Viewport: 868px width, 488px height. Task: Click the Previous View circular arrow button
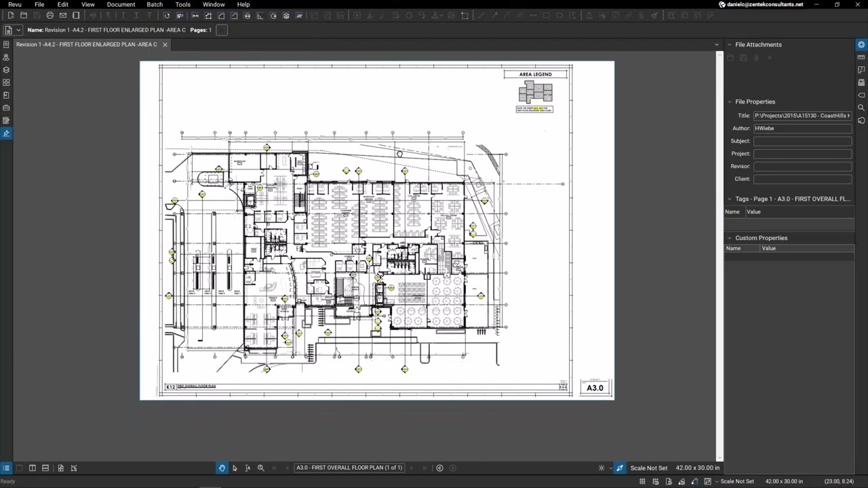pos(439,468)
